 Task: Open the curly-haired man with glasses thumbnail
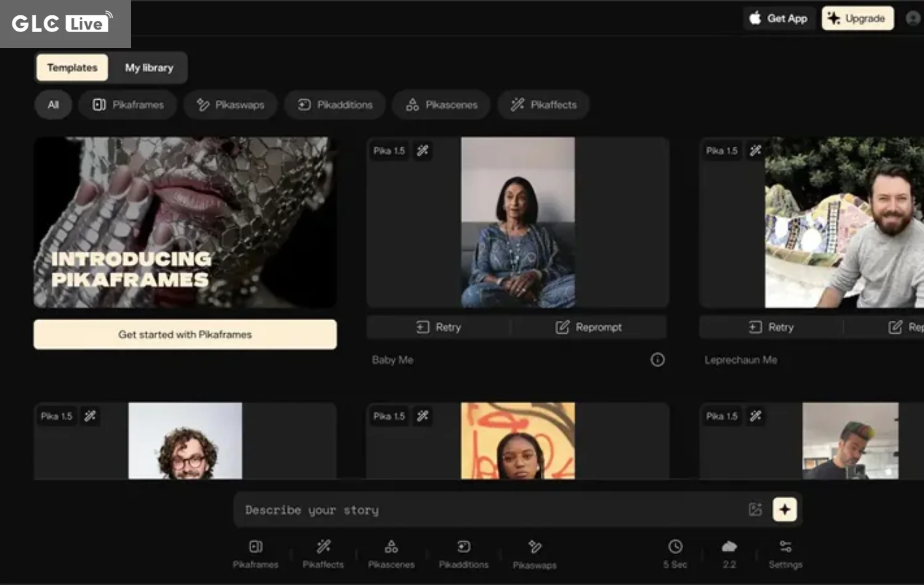tap(185, 441)
